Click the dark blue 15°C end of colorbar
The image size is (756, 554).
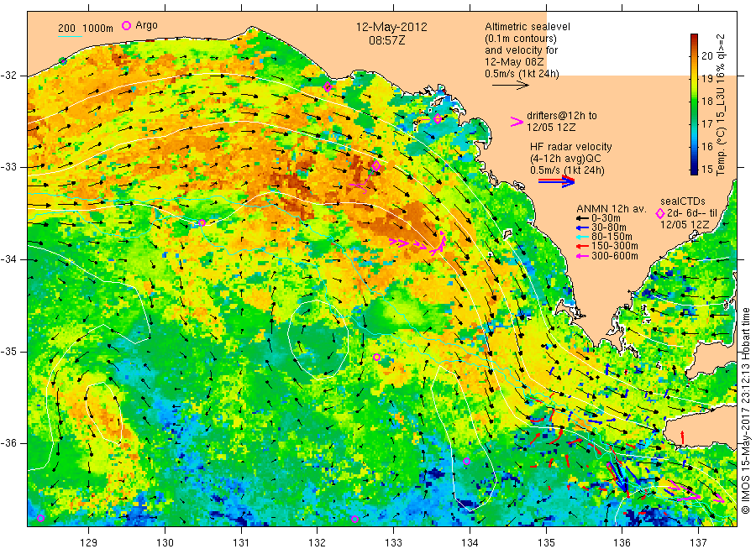[x=694, y=170]
